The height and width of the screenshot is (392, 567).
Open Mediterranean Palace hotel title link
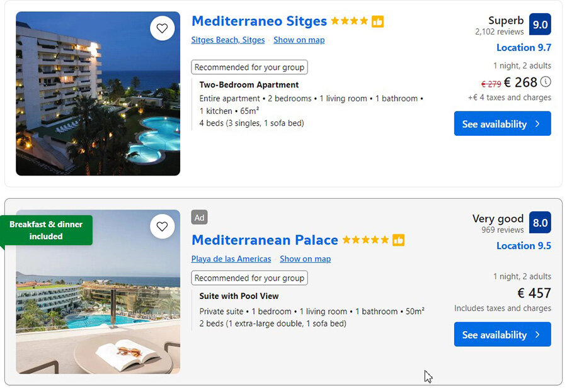point(265,240)
